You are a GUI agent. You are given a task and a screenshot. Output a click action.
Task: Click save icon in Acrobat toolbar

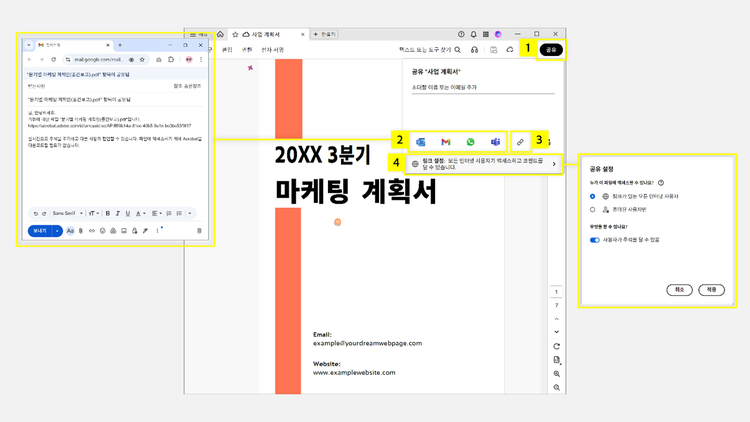pyautogui.click(x=494, y=50)
